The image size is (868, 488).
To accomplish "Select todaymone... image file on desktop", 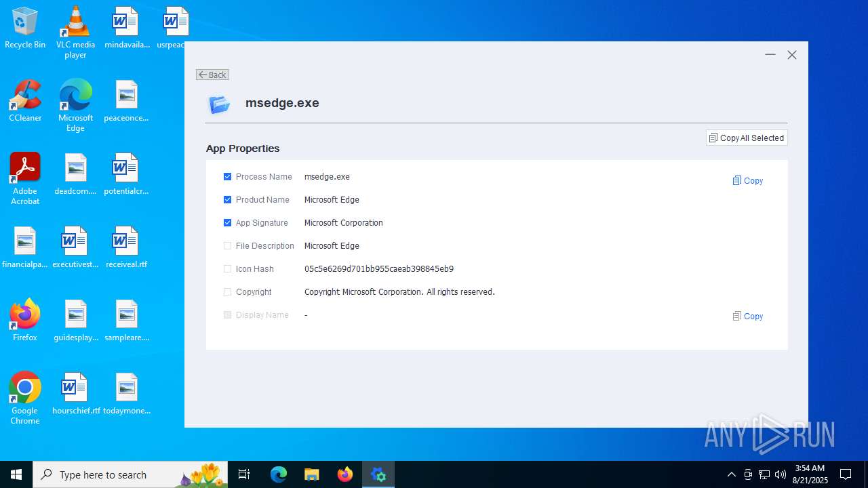I will tap(126, 394).
